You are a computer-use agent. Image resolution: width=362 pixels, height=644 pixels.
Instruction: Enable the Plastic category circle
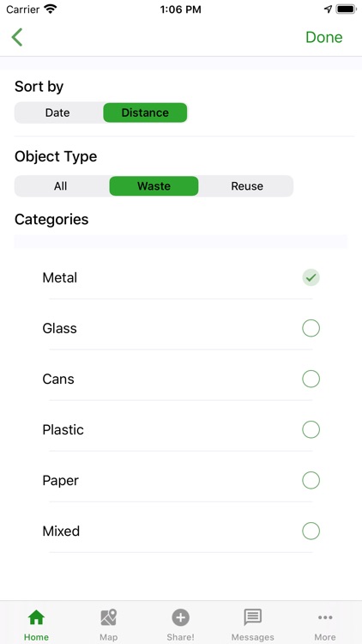(311, 429)
